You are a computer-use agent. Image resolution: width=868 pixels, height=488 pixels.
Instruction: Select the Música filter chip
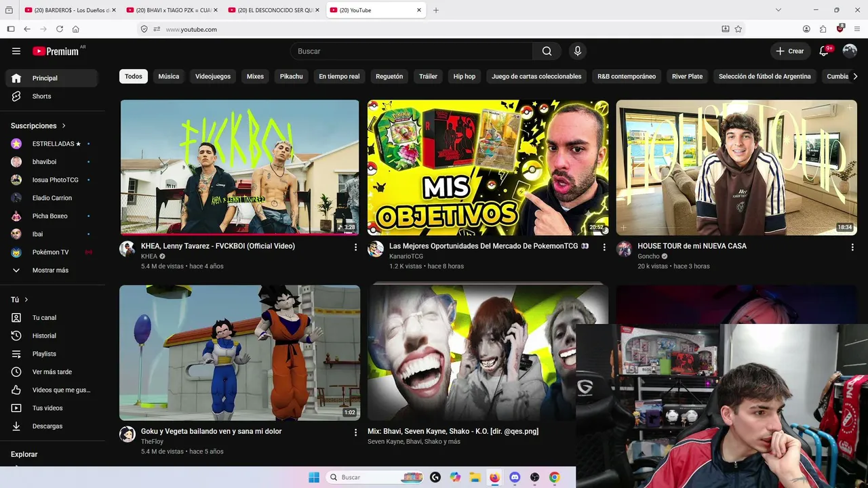pos(169,77)
